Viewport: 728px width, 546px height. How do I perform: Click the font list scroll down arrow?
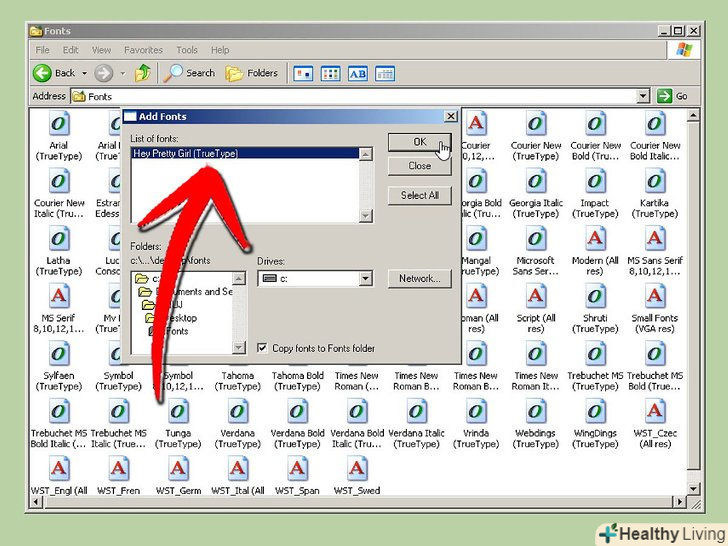point(366,216)
